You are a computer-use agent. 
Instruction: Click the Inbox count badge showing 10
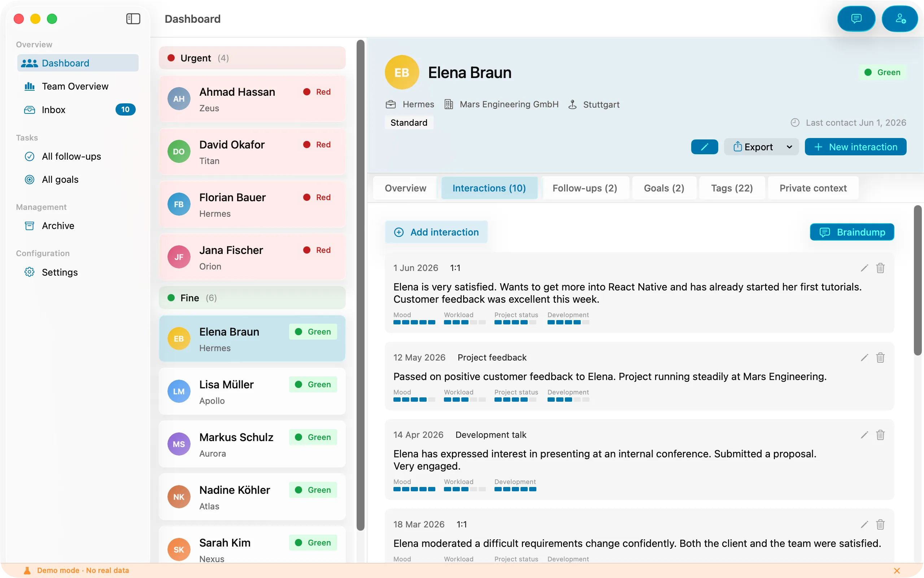click(x=125, y=110)
